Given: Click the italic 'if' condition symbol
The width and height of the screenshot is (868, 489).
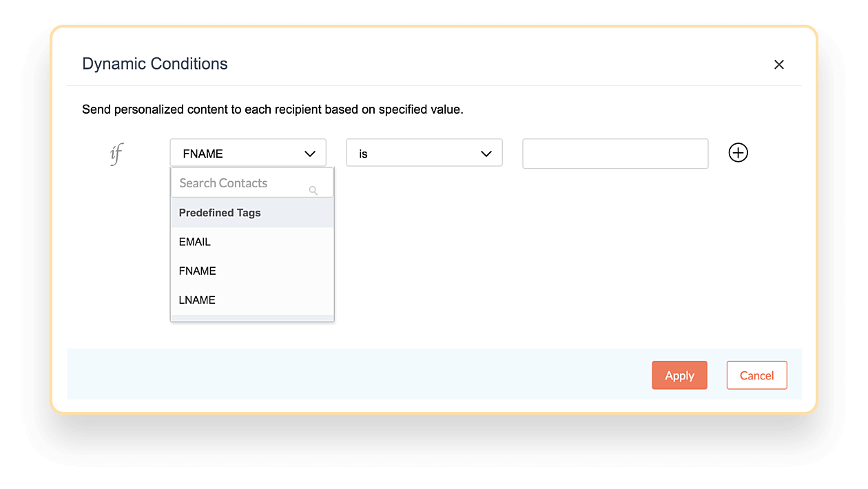Looking at the screenshot, I should pos(116,153).
